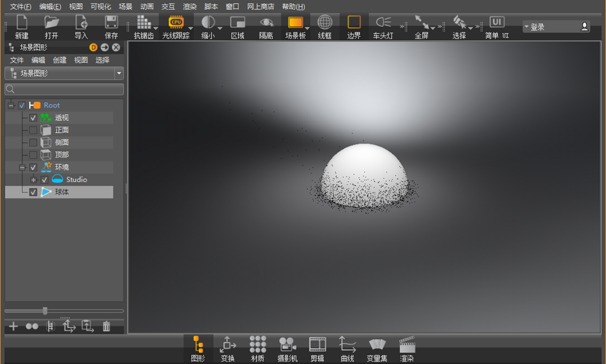The image size is (606, 364).
Task: Open the scenegraph 选择 menu
Action: (103, 60)
